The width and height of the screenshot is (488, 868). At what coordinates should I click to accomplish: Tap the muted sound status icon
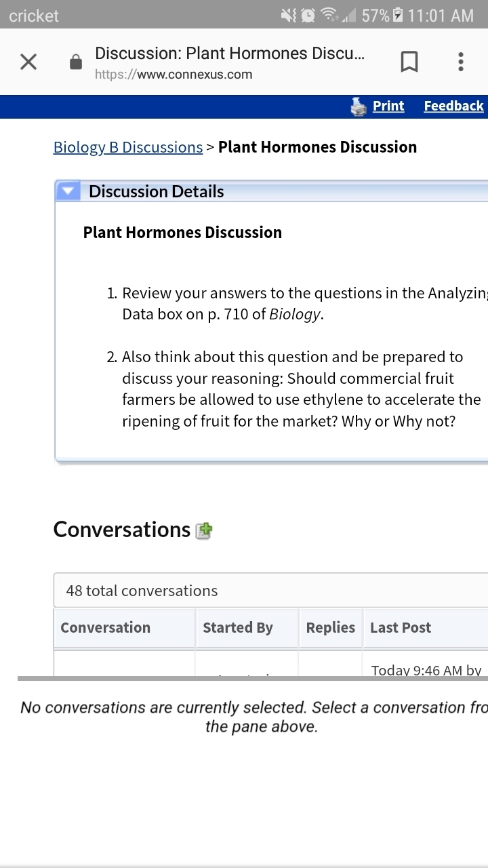tap(289, 16)
